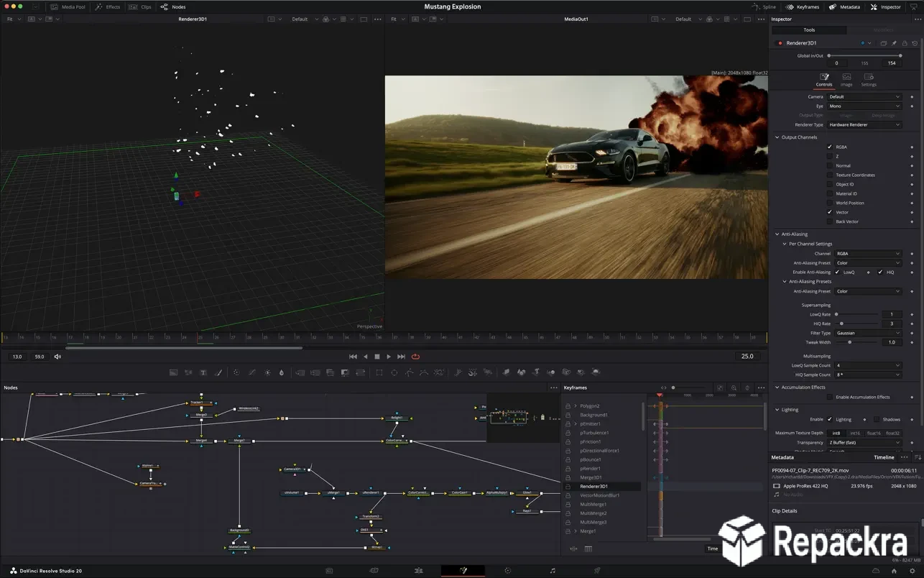Image resolution: width=924 pixels, height=578 pixels.
Task: Enable the World Position channel
Action: (830, 203)
